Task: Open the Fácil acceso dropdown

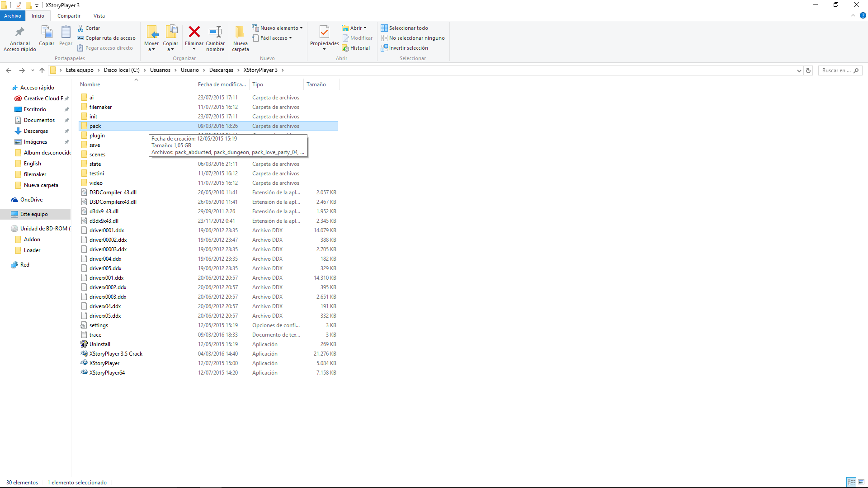Action: (272, 38)
